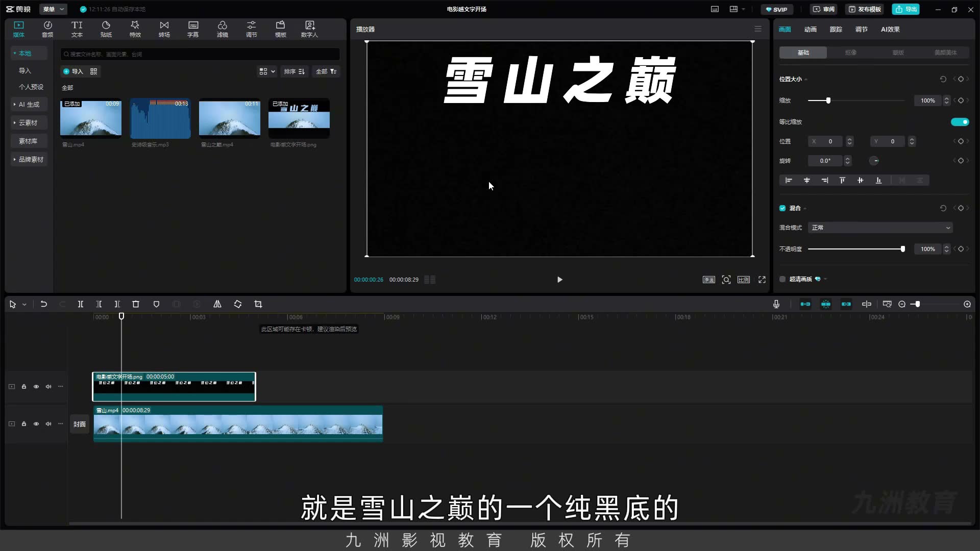Viewport: 980px width, 551px height.
Task: Open fullscreen preview in player
Action: coord(762,280)
